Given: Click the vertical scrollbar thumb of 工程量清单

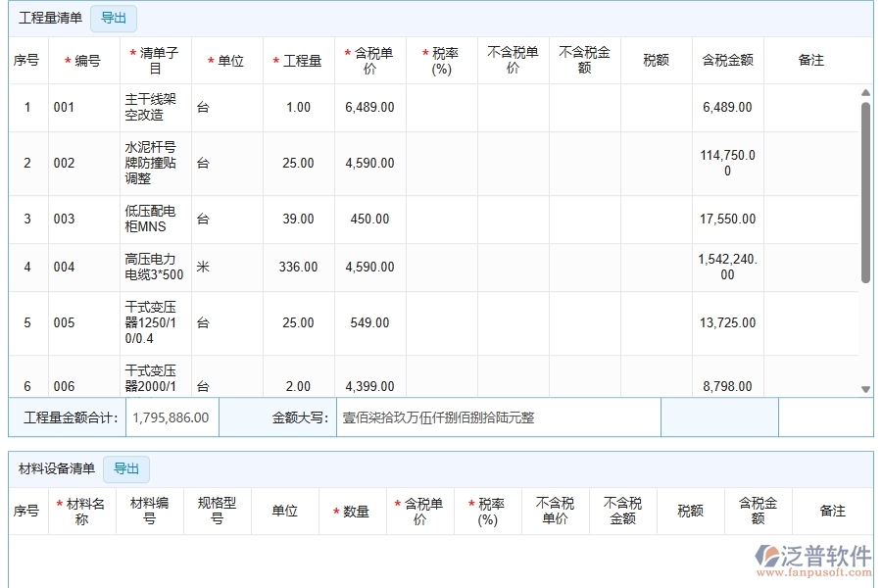Looking at the screenshot, I should (x=865, y=191).
